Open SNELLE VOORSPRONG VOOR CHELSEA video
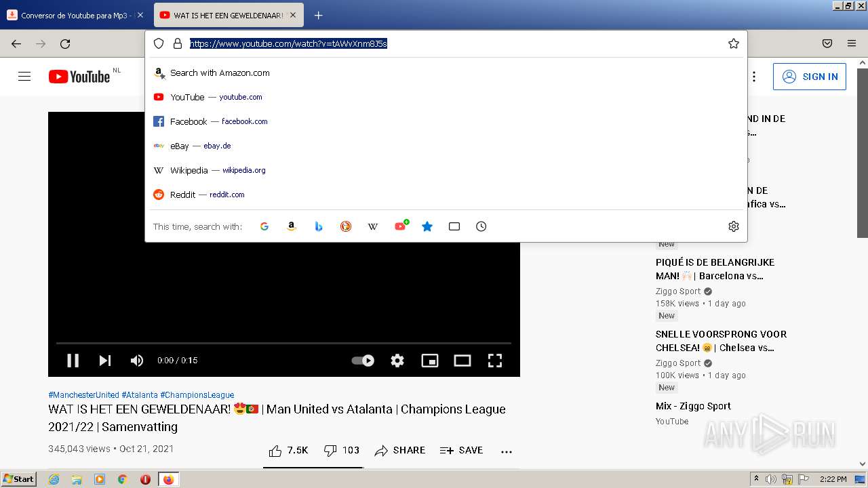Viewport: 868px width, 488px height. pyautogui.click(x=721, y=341)
